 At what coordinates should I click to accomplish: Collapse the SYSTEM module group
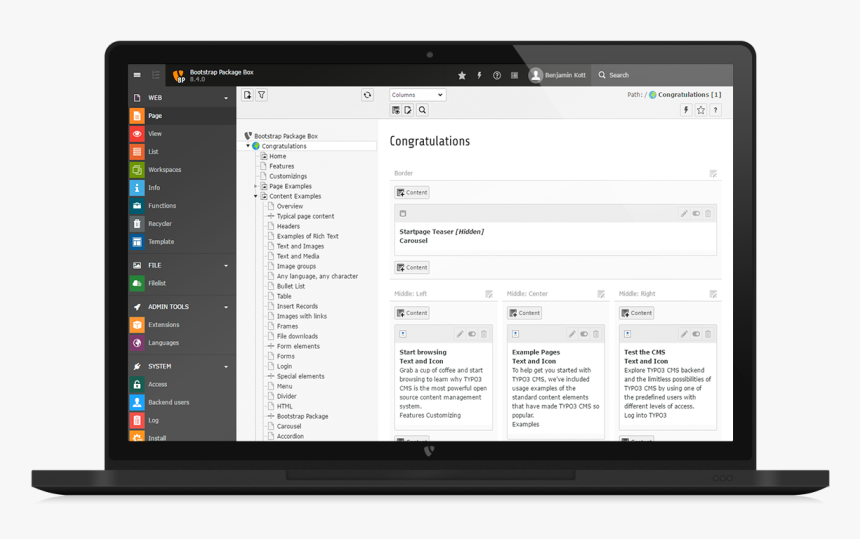tap(226, 367)
